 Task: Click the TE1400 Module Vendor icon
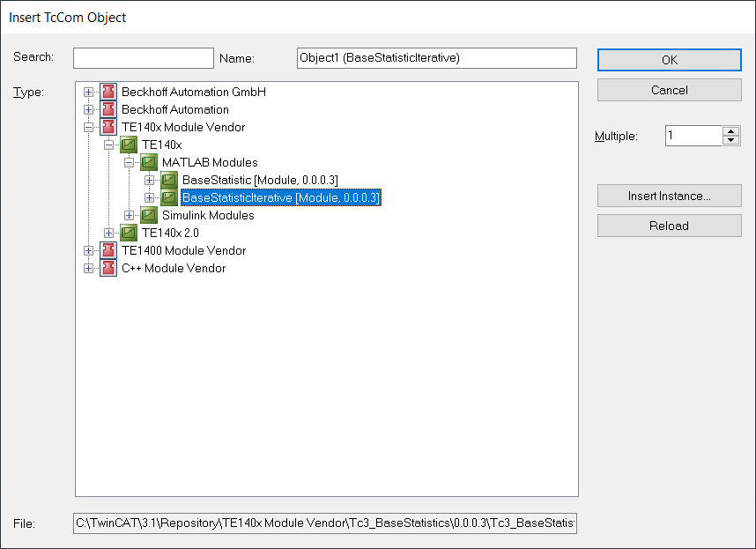coord(108,250)
